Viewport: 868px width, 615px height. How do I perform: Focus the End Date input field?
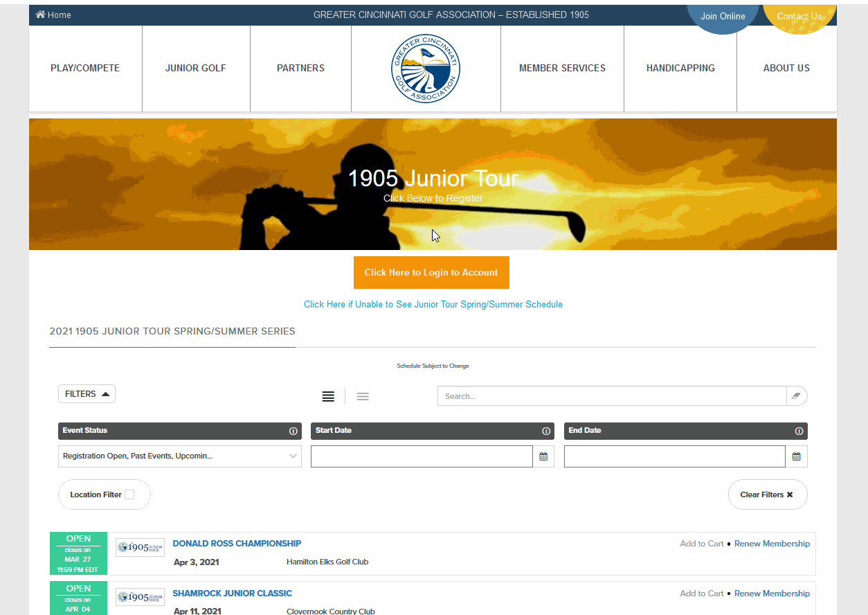675,456
